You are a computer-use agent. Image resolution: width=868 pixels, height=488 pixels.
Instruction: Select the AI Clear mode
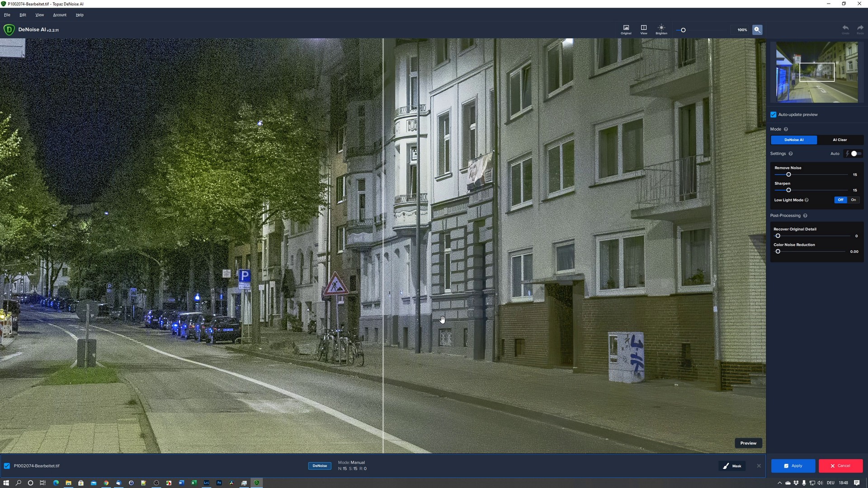pyautogui.click(x=840, y=140)
